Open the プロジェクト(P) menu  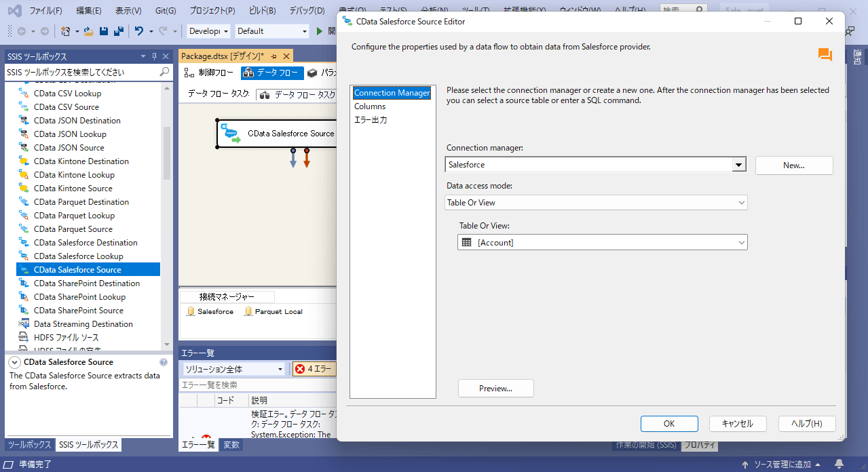(212, 11)
